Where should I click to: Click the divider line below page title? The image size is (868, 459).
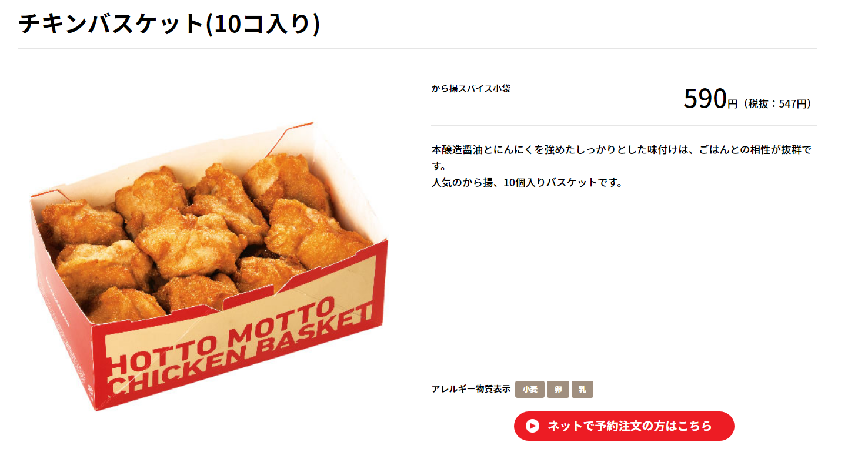click(418, 48)
